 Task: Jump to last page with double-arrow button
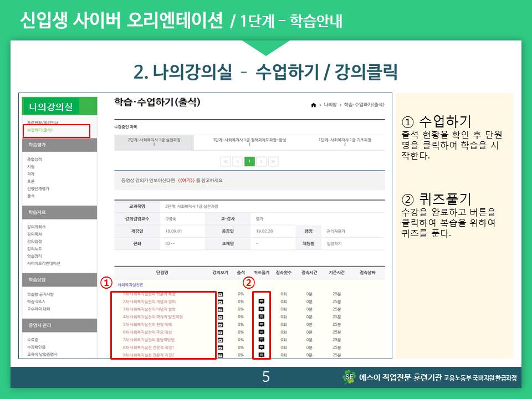pyautogui.click(x=273, y=161)
